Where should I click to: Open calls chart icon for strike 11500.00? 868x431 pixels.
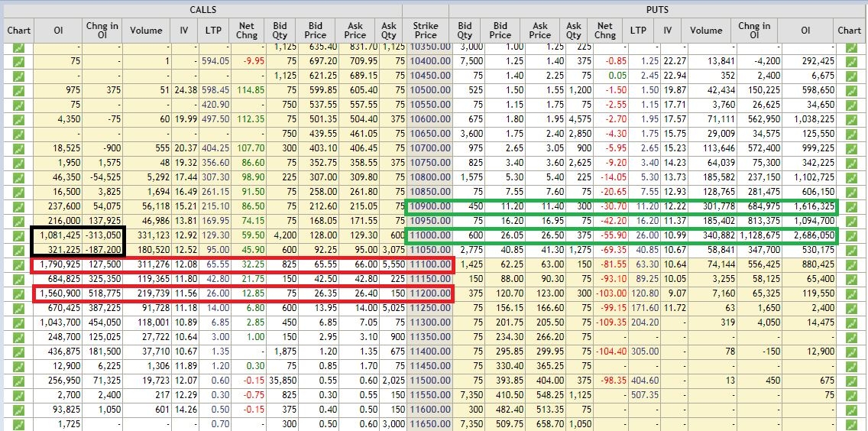click(19, 381)
